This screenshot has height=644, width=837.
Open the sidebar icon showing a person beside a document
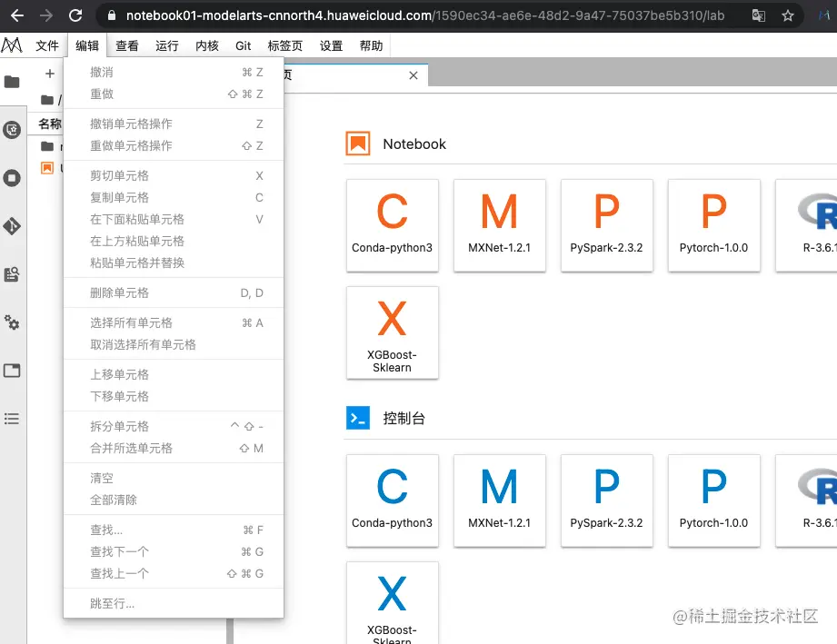click(12, 274)
